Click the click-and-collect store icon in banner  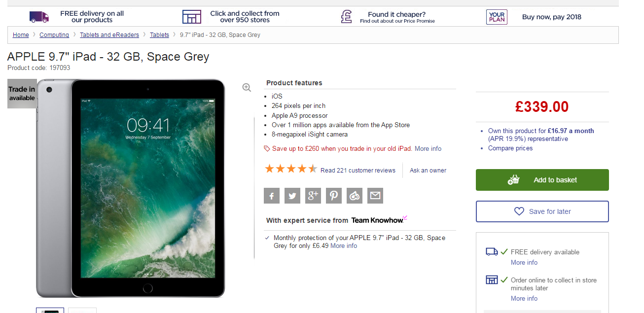tap(192, 17)
